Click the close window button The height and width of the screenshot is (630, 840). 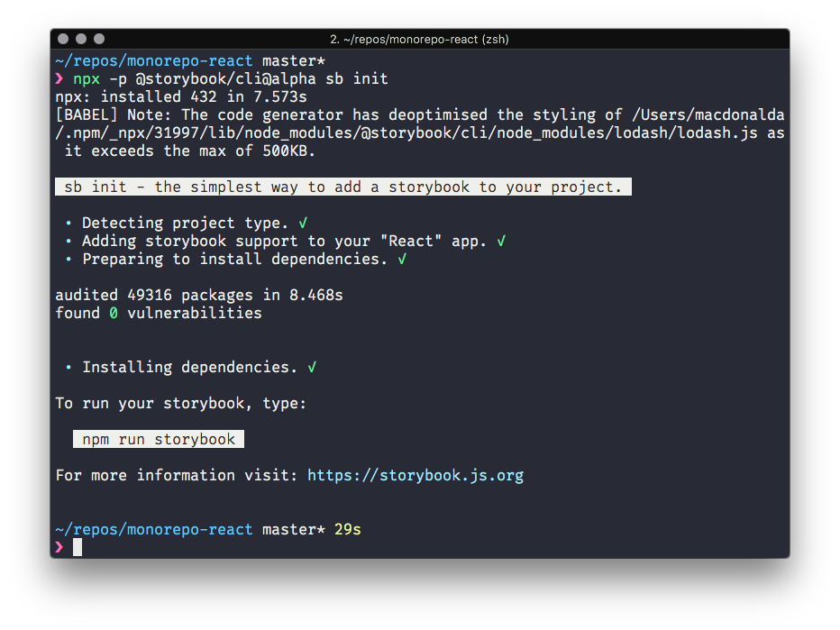[x=63, y=39]
